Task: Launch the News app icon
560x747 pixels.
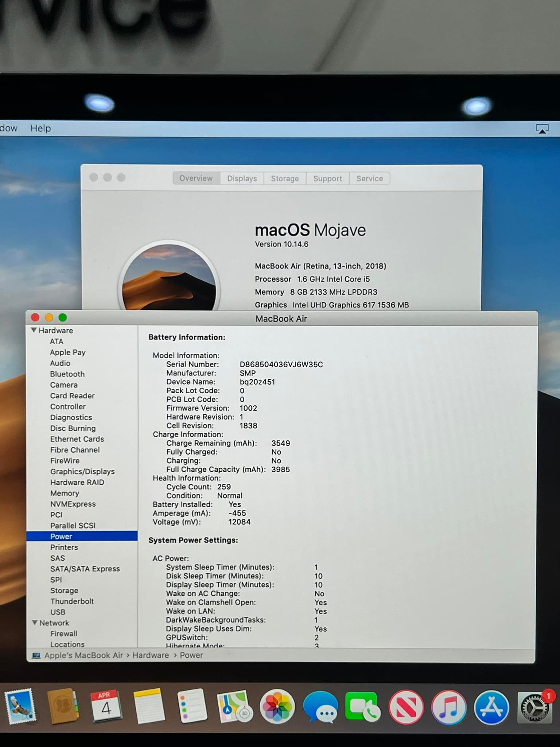Action: 406,707
